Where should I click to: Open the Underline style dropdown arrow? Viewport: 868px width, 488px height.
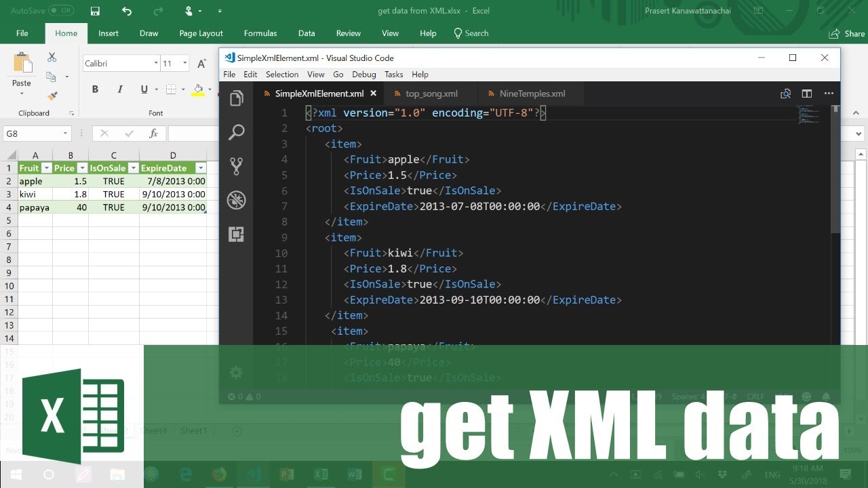point(156,89)
